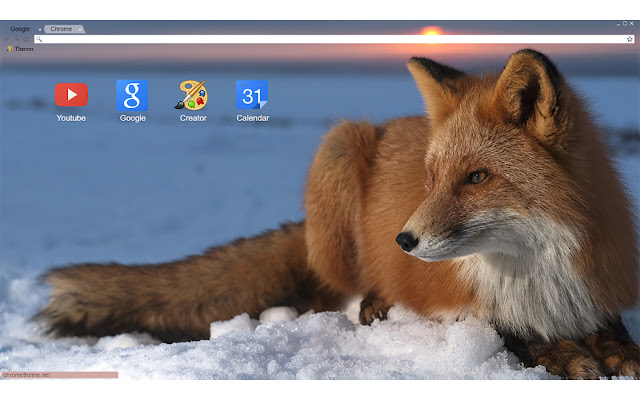Click the Creator label text
Screen dimensions: 640x400
193,118
